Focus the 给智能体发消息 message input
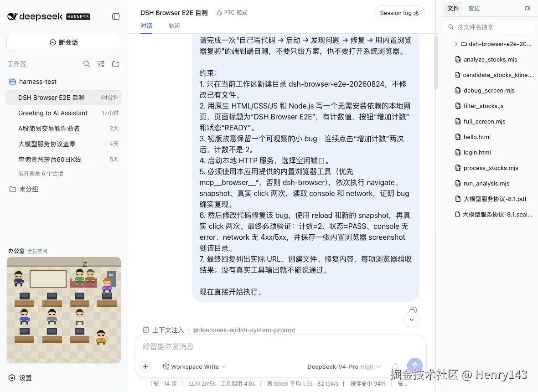 coord(281,346)
